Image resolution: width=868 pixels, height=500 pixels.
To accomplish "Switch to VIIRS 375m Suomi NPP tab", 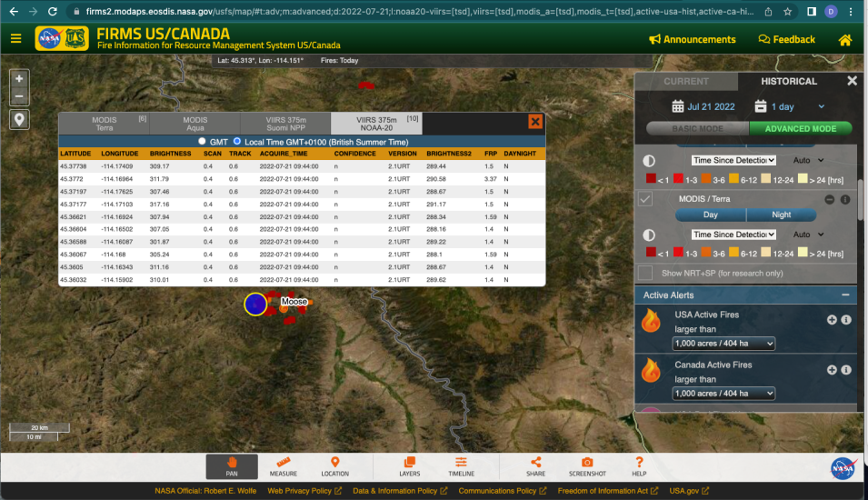I will point(285,124).
